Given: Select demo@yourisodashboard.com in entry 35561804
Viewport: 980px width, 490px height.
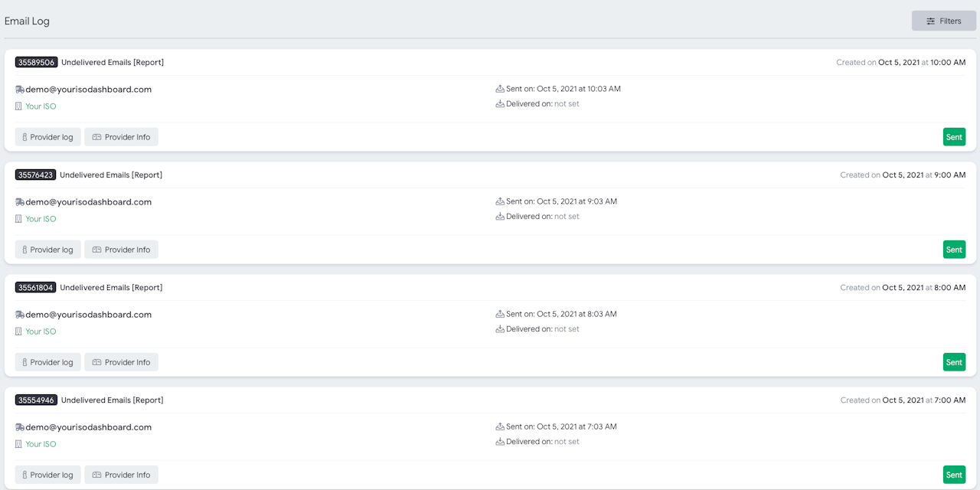Looking at the screenshot, I should 88,315.
